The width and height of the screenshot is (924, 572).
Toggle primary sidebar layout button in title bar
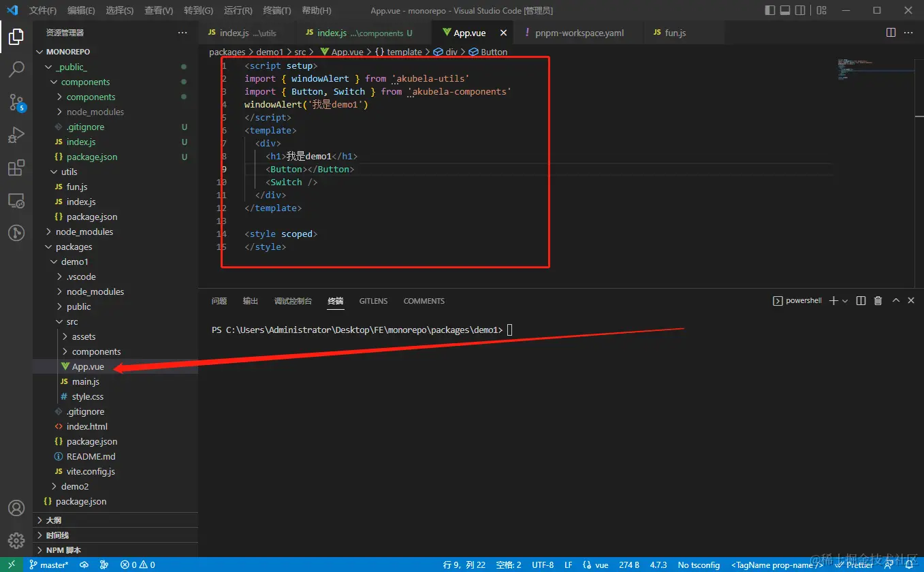pos(770,10)
